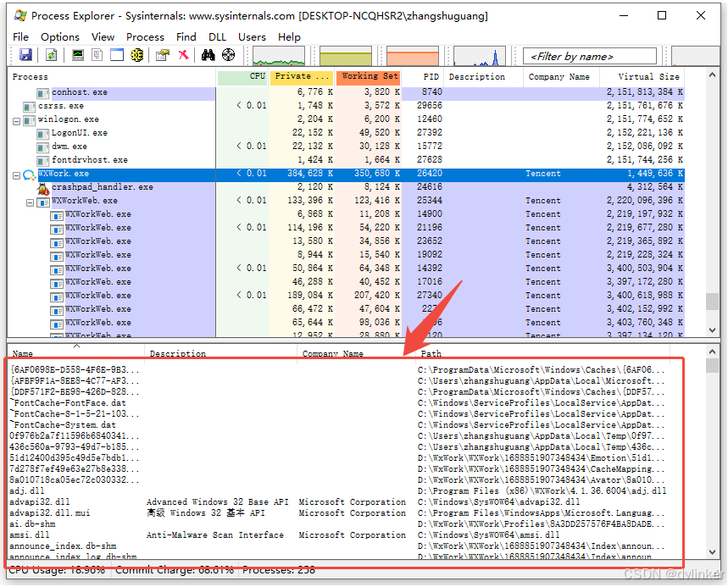Click the lower pane scroll down arrow
Screen dimensions: 728x587
[712, 551]
